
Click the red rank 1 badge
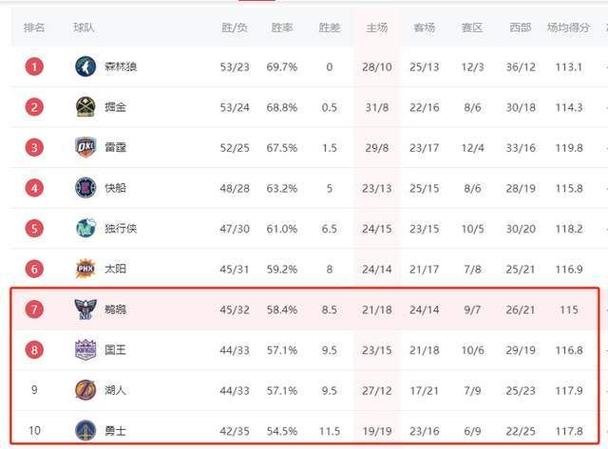(x=34, y=67)
